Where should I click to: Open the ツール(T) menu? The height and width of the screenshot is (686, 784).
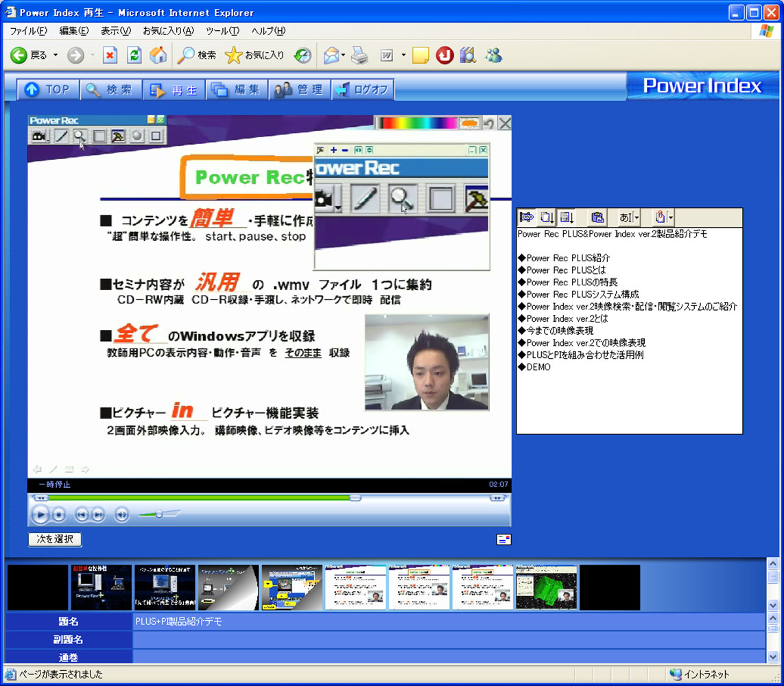pos(222,31)
